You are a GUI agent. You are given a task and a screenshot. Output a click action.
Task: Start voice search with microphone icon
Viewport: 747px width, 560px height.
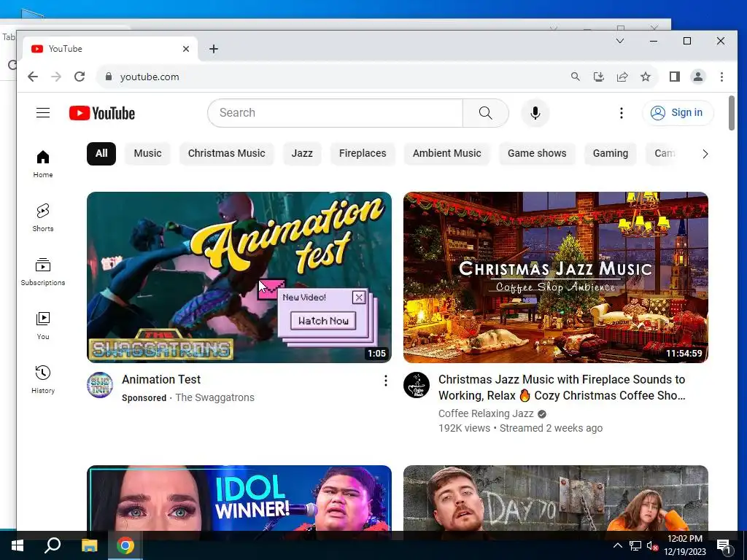click(x=535, y=113)
